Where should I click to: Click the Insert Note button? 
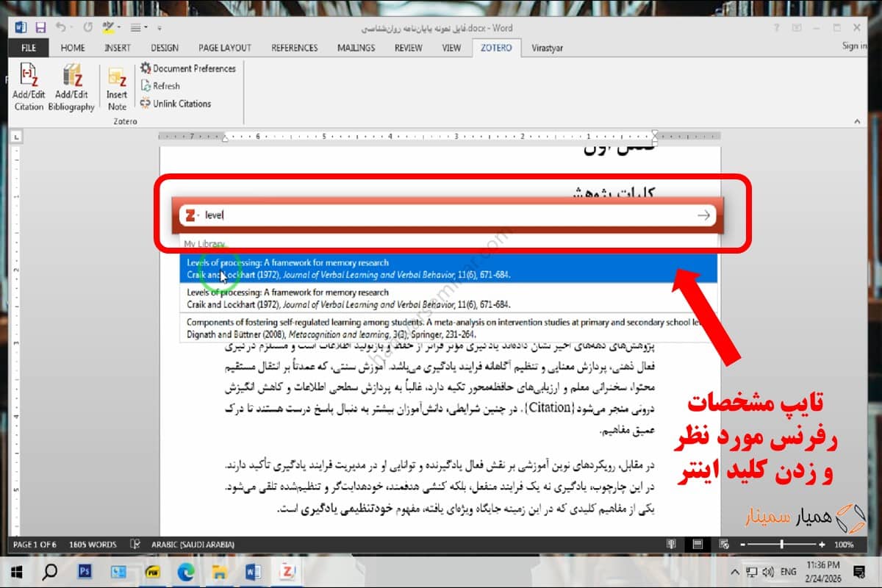(117, 87)
